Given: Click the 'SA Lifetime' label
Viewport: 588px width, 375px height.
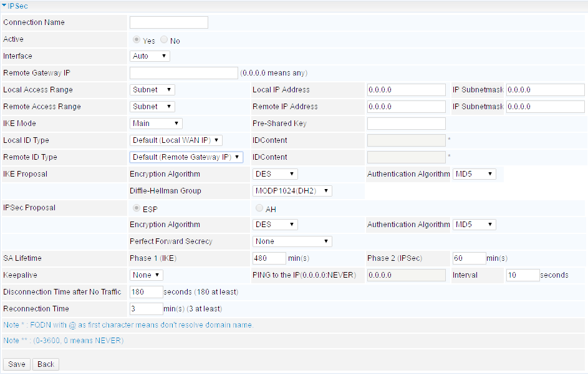Looking at the screenshot, I should [x=22, y=258].
